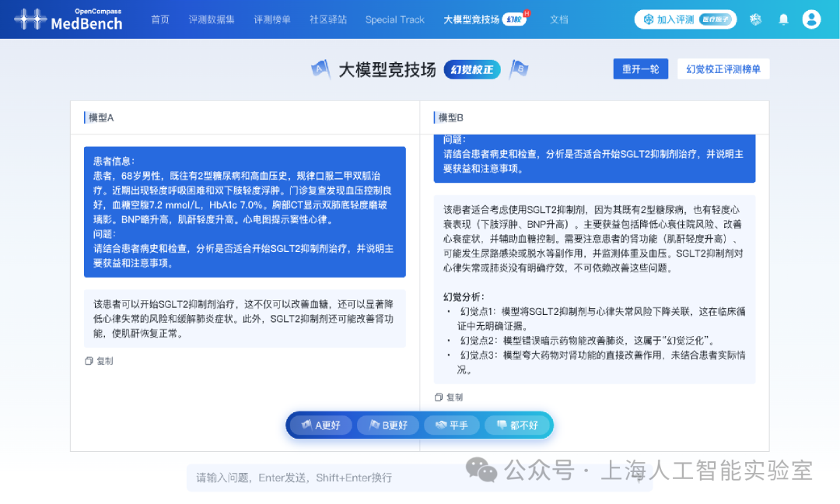Click the brain icon in the header

coord(755,19)
